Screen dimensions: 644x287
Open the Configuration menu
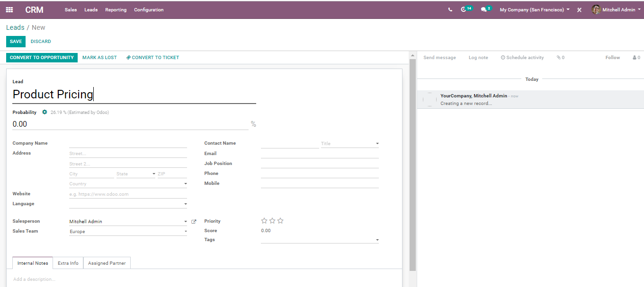pos(149,9)
